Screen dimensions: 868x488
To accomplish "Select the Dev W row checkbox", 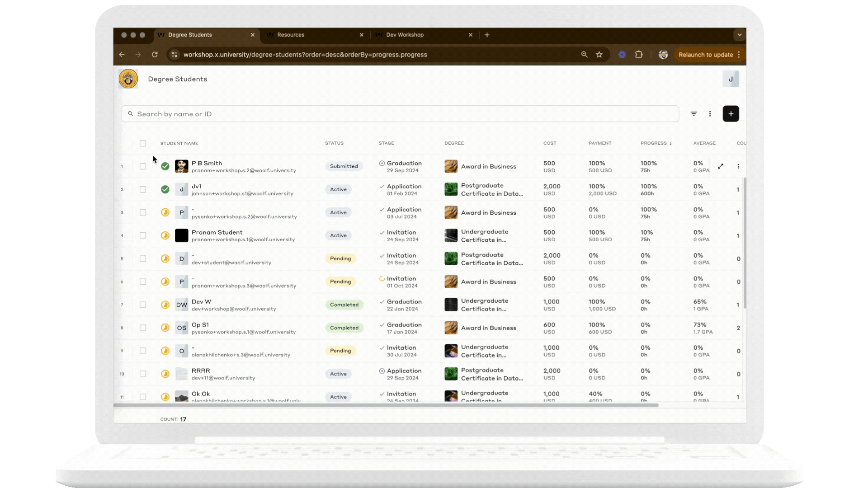I will click(x=143, y=305).
